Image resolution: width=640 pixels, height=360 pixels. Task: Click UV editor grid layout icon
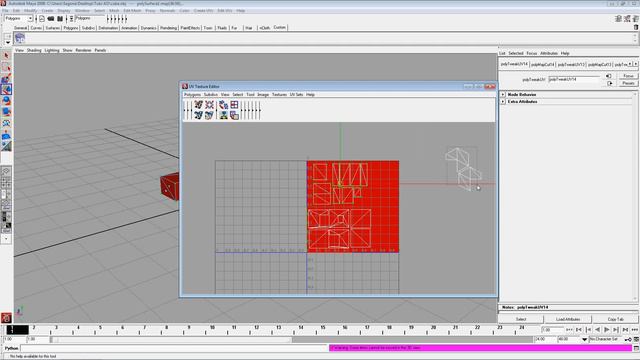tap(234, 105)
